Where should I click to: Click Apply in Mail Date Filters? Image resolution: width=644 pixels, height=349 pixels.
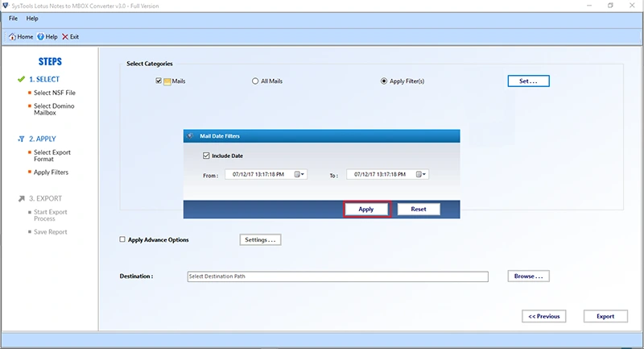[366, 210]
